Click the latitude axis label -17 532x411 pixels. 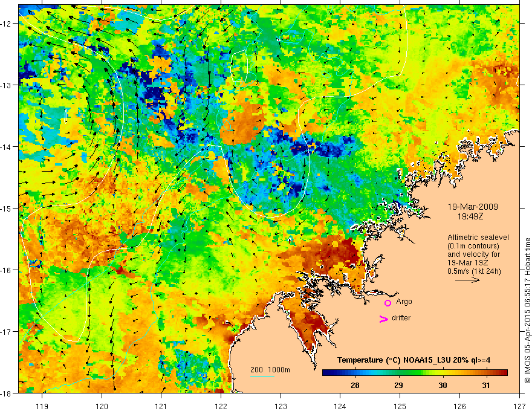[x=7, y=331]
